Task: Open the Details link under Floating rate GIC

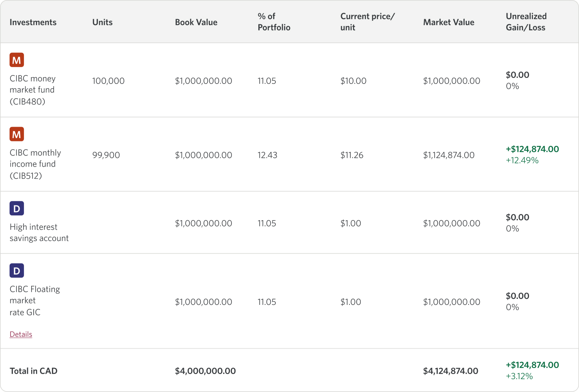Action: pos(21,334)
